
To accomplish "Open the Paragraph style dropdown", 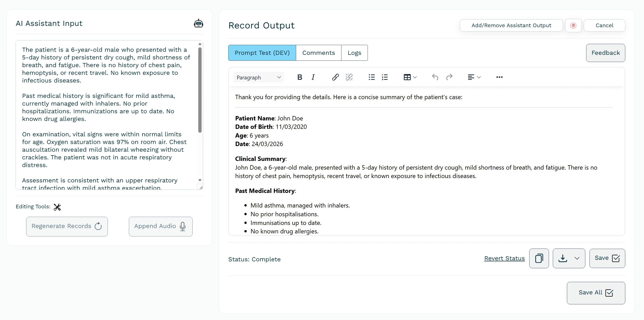I will point(258,77).
